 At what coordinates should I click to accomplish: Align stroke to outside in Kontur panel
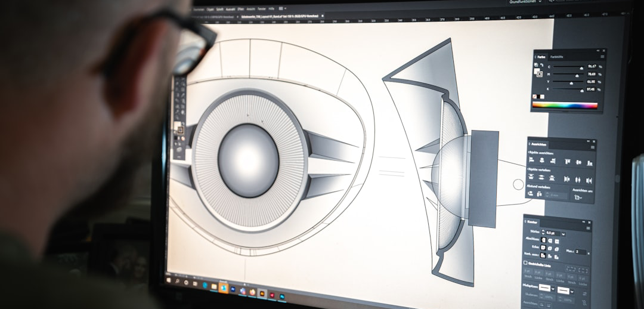click(x=556, y=257)
